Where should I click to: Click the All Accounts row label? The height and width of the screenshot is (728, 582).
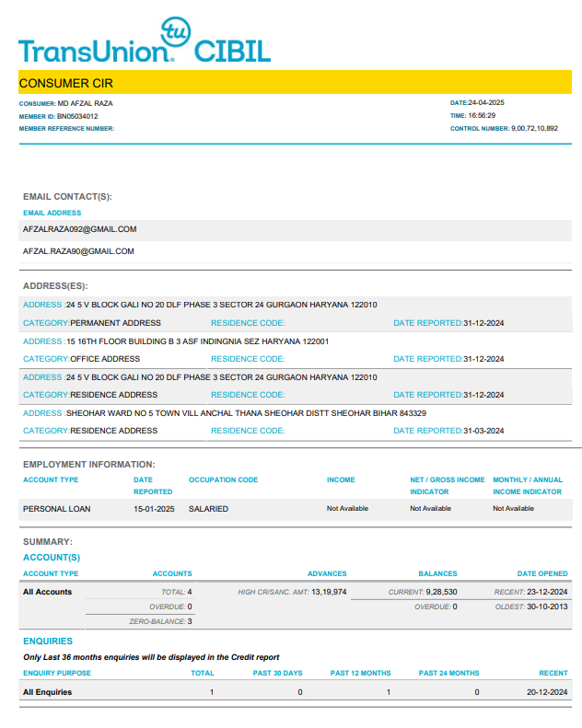point(47,592)
